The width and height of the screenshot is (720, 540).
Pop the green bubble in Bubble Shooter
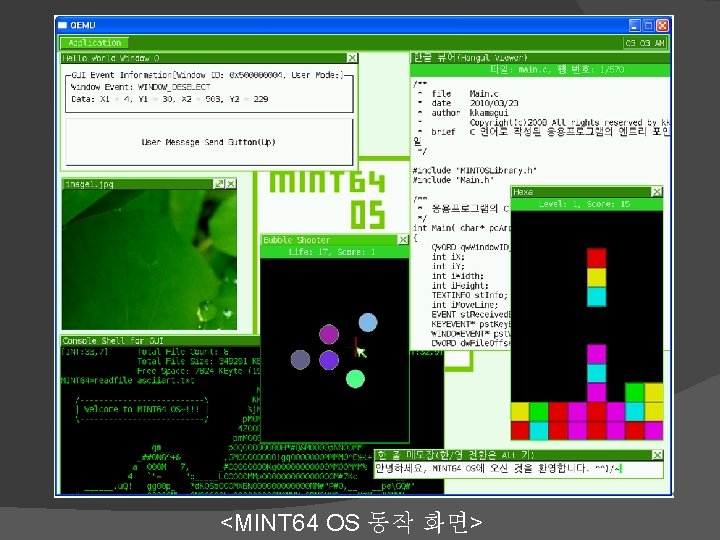(355, 379)
